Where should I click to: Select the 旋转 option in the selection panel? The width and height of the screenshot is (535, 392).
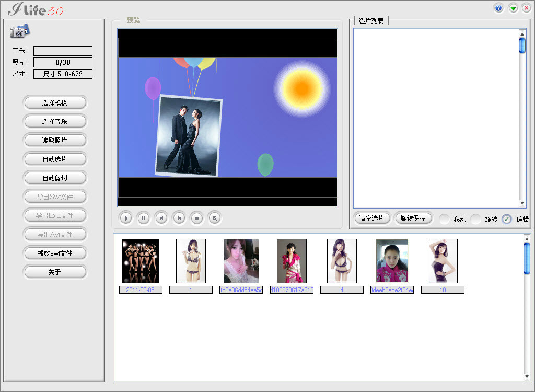pos(476,219)
